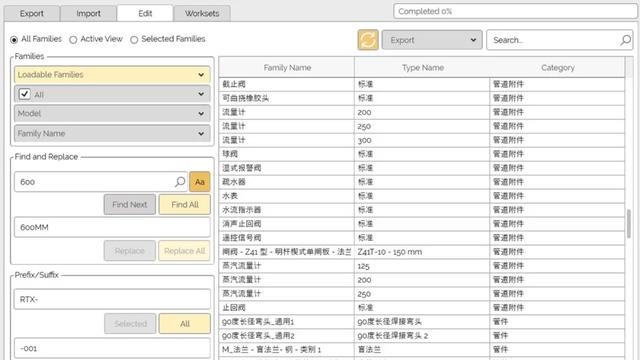Select the 止回阀 family name cell

(x=287, y=307)
